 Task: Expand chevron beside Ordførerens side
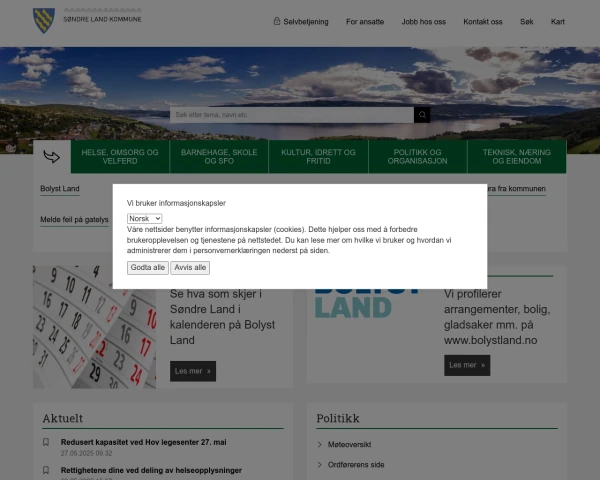(x=320, y=465)
